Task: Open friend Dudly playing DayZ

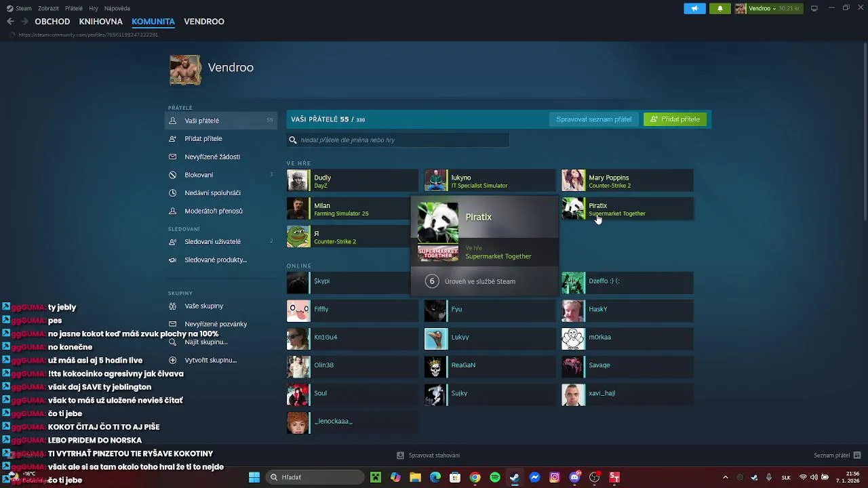Action: (353, 181)
